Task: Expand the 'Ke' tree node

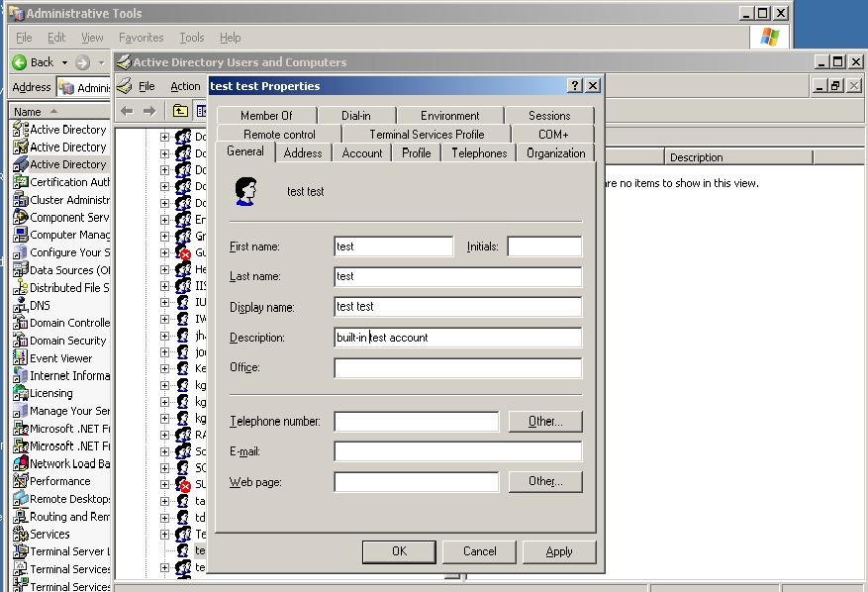Action: (164, 368)
